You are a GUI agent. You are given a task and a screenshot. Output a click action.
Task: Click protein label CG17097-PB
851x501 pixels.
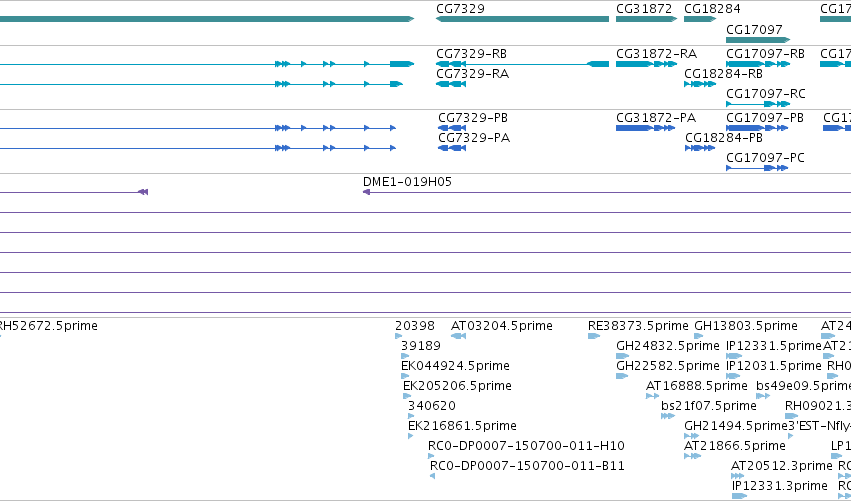tap(765, 118)
